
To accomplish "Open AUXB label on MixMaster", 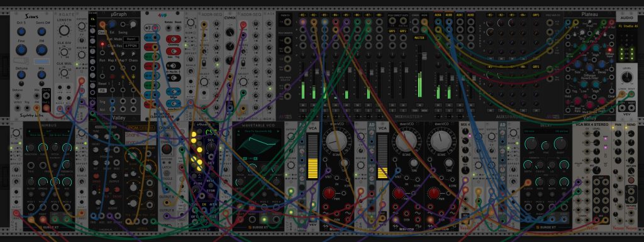I will (x=449, y=15).
